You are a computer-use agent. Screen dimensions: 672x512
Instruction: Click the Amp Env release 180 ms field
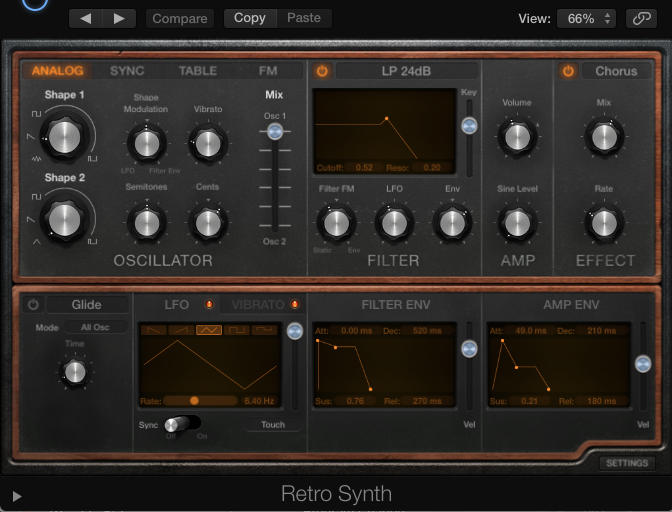pos(602,401)
